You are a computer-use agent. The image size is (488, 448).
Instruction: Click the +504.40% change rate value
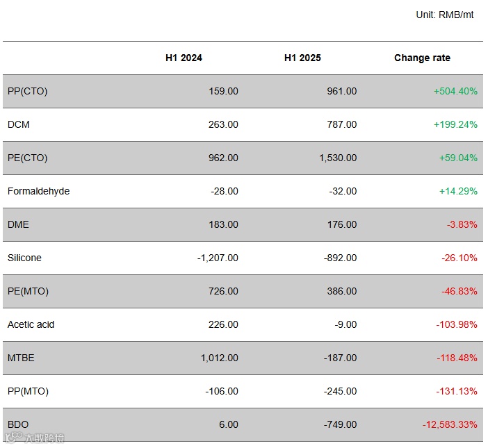[455, 91]
